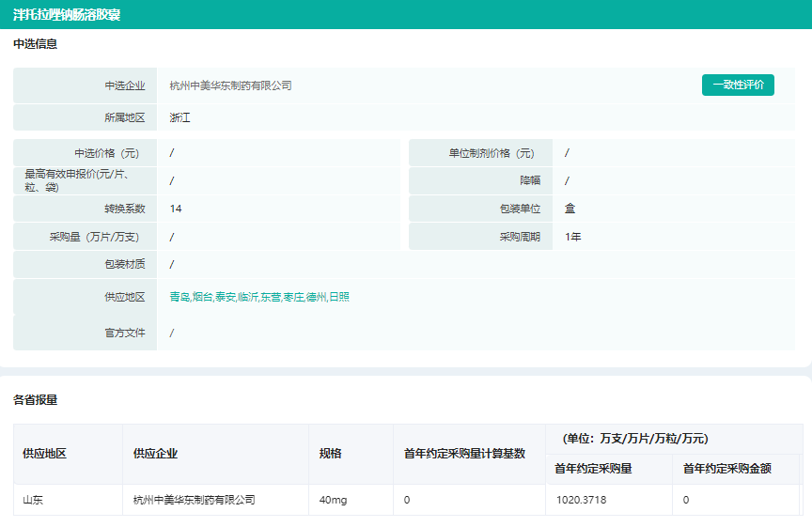This screenshot has width=812, height=527.
Task: Select the 泰安 region link
Action: pyautogui.click(x=226, y=297)
